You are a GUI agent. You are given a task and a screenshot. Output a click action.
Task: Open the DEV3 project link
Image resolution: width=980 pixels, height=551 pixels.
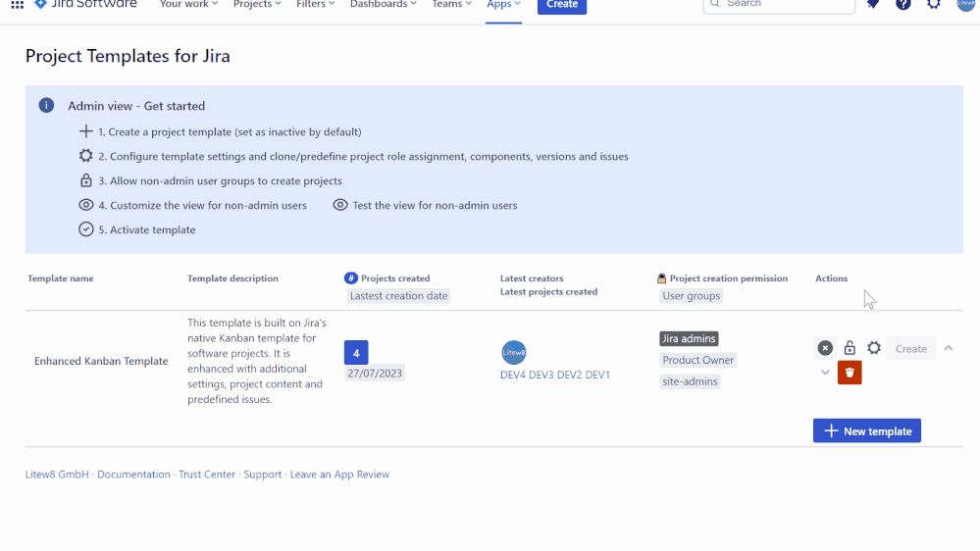coord(542,375)
